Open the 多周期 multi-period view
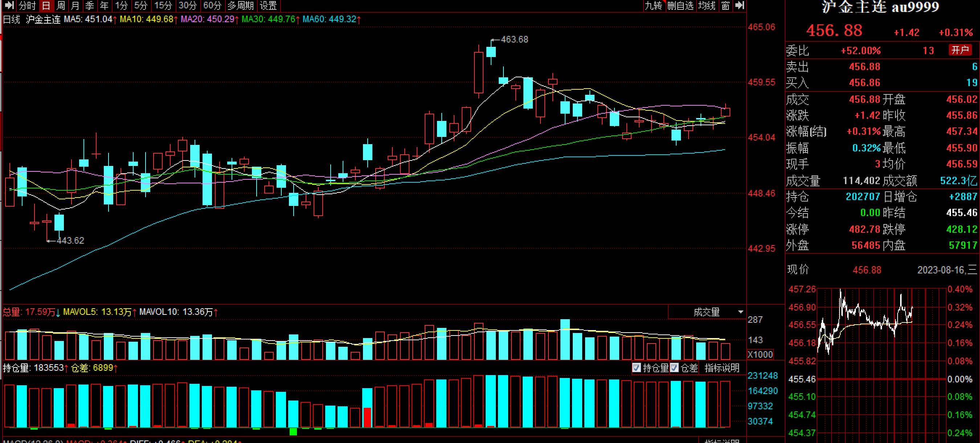 click(x=240, y=6)
